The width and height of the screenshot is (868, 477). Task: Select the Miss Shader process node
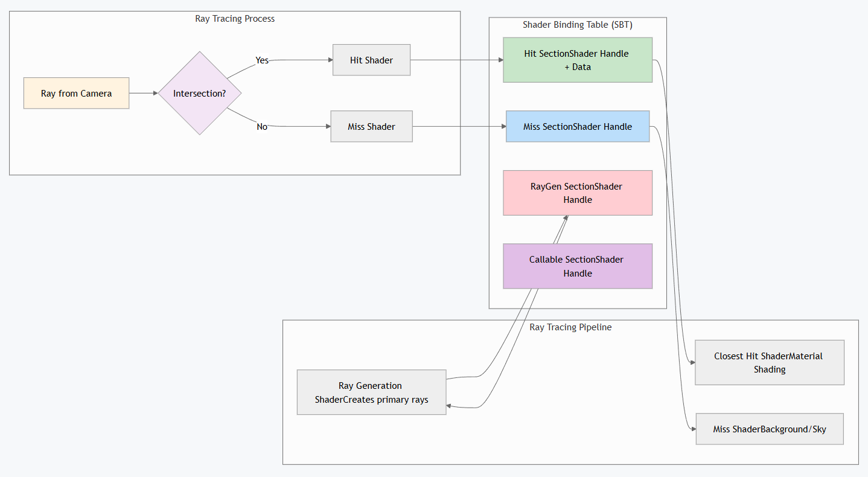[371, 126]
